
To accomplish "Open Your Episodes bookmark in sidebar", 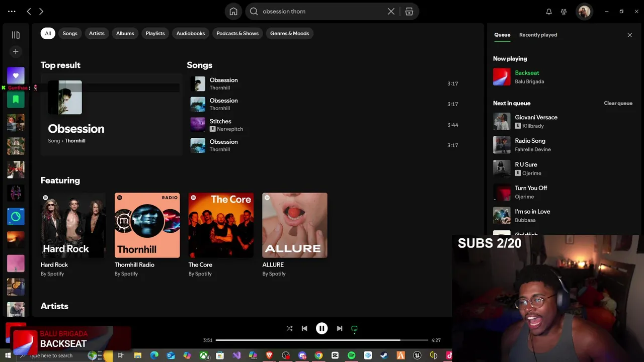I will [x=16, y=99].
